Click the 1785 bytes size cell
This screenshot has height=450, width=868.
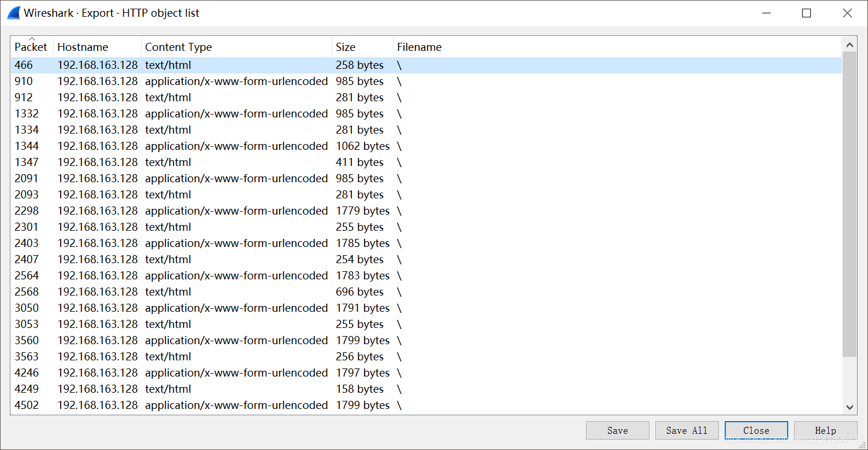363,244
